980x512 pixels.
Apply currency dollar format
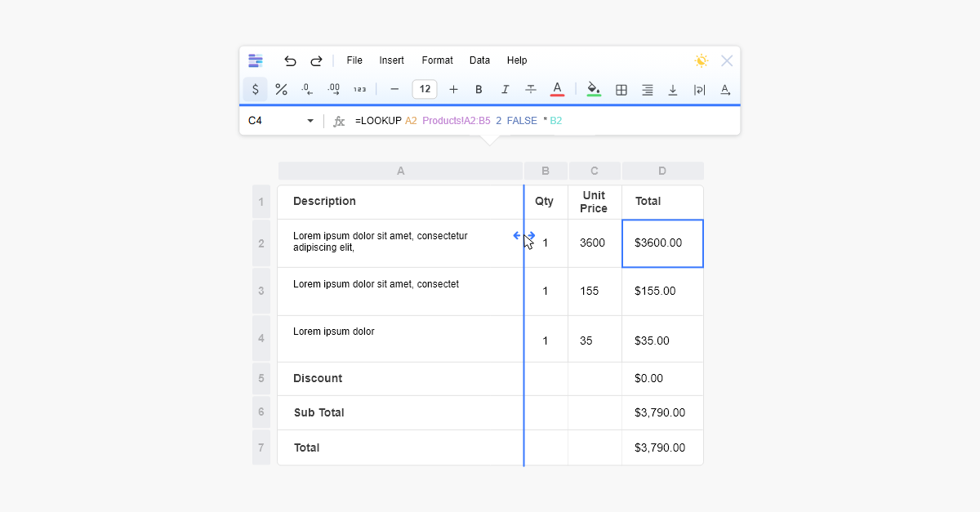(x=255, y=90)
